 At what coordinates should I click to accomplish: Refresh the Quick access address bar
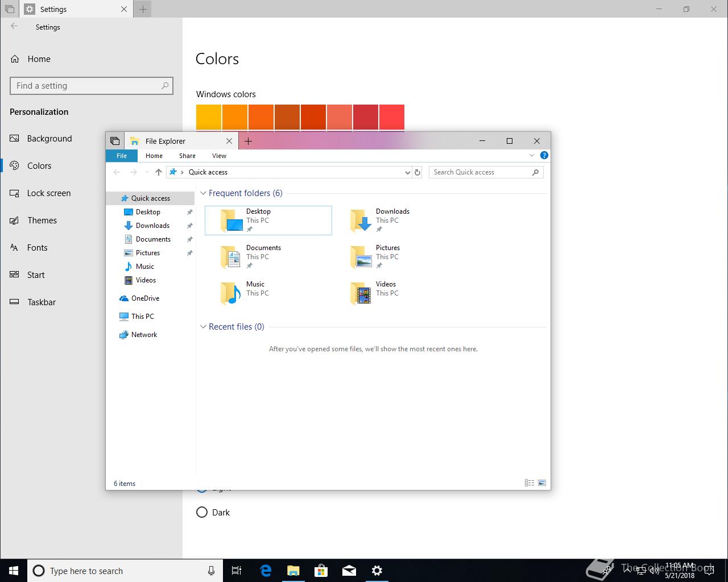417,172
